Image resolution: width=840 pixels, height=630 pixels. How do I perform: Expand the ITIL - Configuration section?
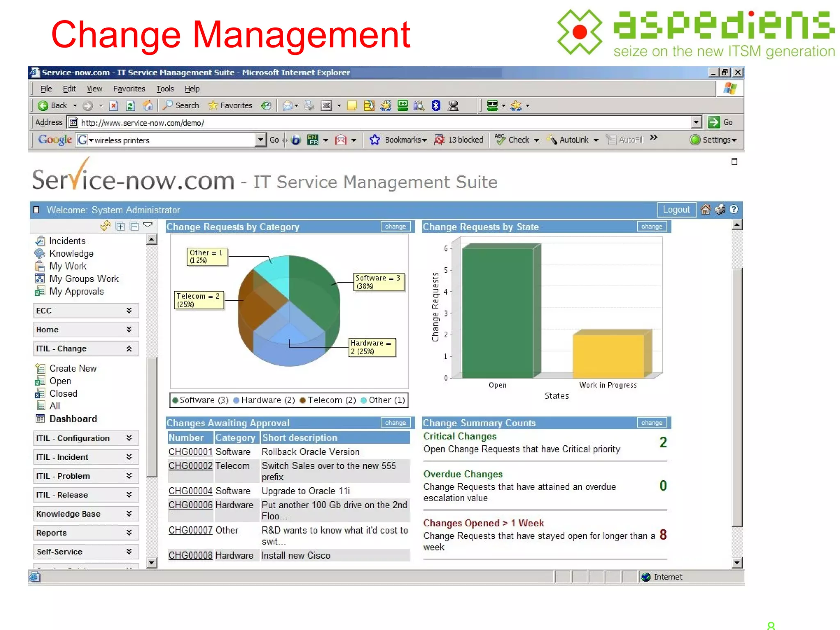pos(129,438)
